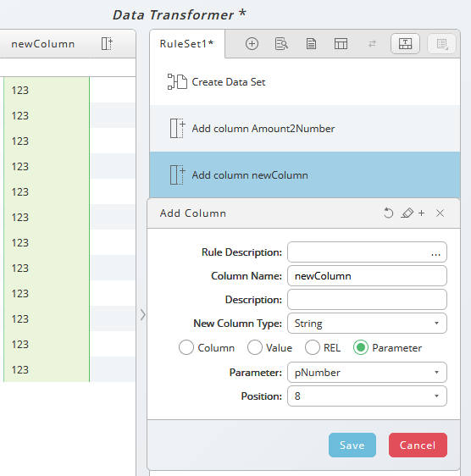Click the add column icon in newColumn header
The height and width of the screenshot is (476, 471).
pyautogui.click(x=107, y=44)
